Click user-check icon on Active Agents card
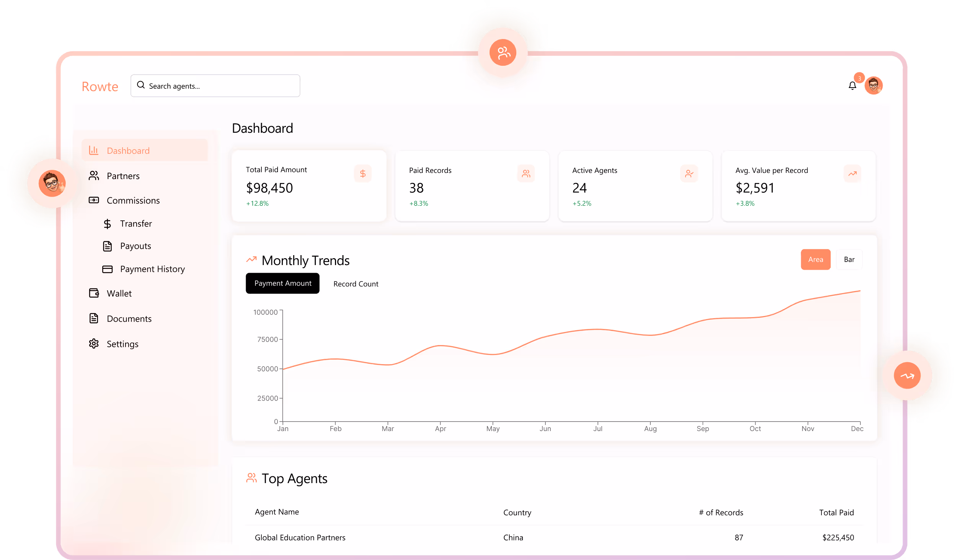The image size is (960, 560). coord(689,174)
